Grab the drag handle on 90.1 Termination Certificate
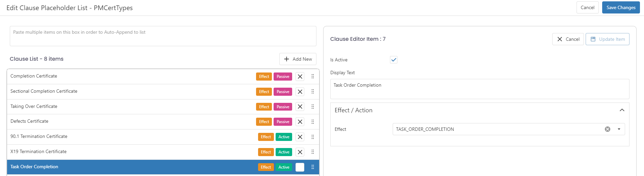 (x=313, y=137)
